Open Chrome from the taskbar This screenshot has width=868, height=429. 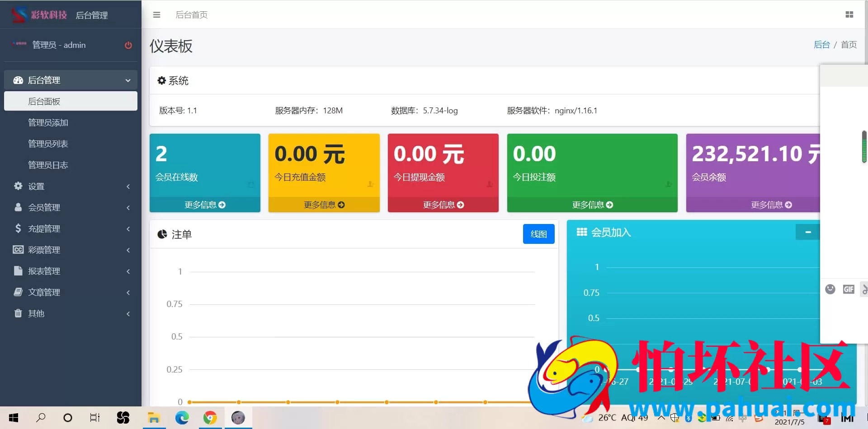pyautogui.click(x=209, y=418)
